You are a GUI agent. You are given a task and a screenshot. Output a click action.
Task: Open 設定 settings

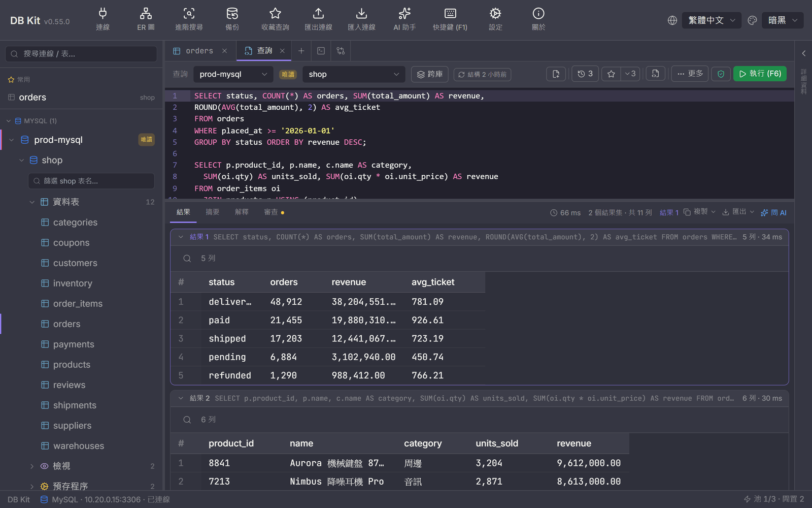click(x=495, y=19)
